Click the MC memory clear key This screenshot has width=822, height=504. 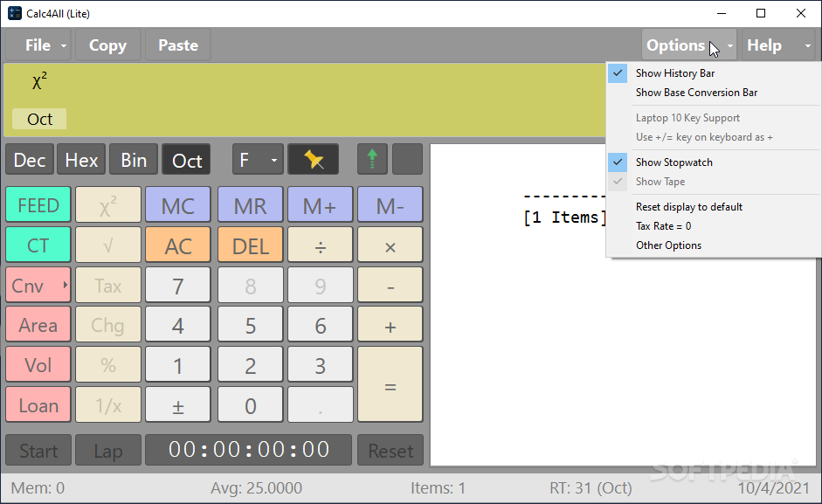pos(178,205)
